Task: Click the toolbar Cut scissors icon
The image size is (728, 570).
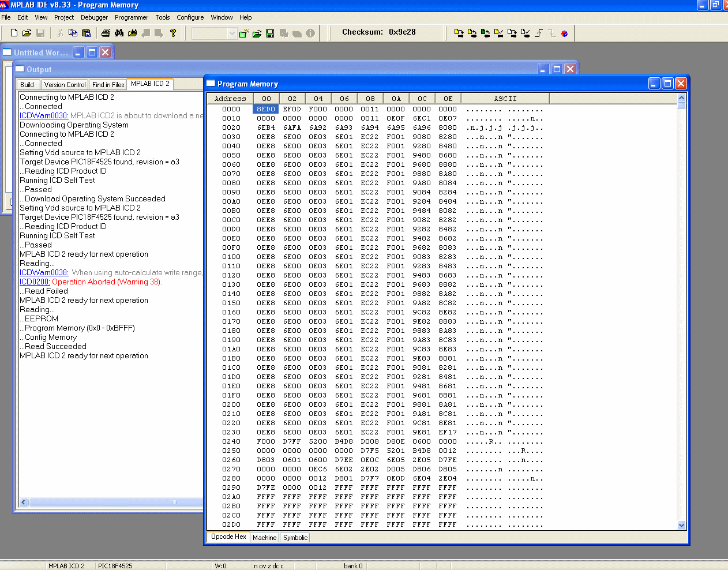Action: tap(60, 33)
